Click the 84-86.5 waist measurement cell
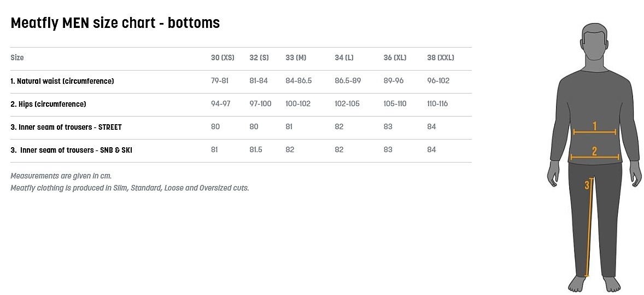 [298, 81]
